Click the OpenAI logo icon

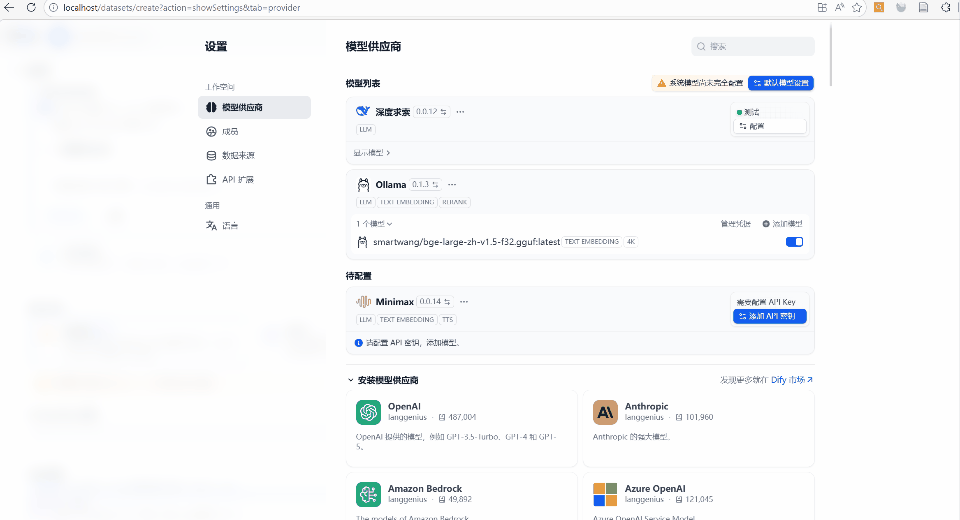tap(369, 412)
